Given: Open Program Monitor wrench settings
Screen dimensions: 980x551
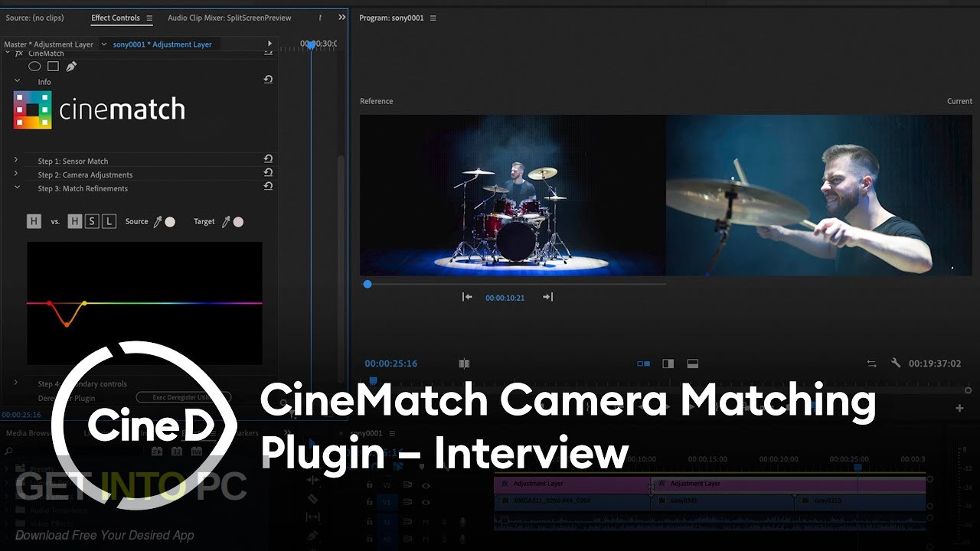Looking at the screenshot, I should tap(895, 364).
